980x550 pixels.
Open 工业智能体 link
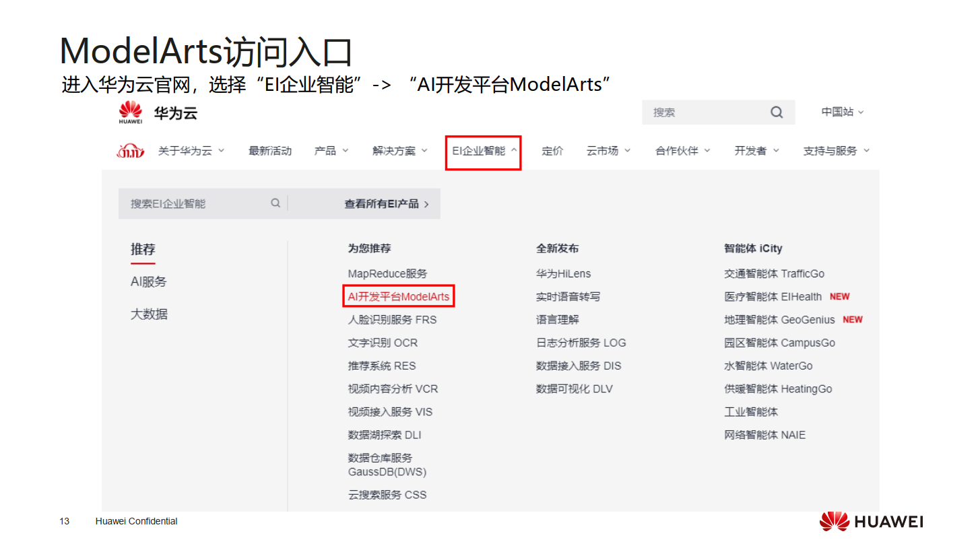click(x=751, y=412)
